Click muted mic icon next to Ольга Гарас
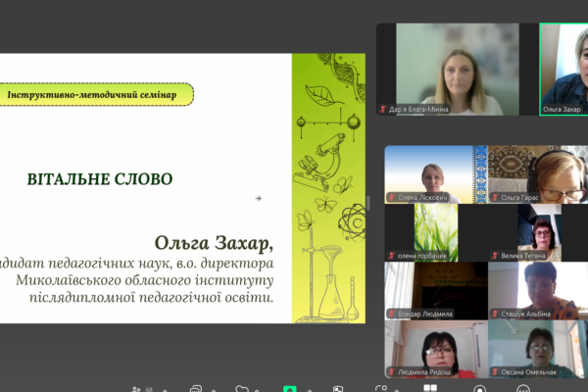 tap(495, 197)
